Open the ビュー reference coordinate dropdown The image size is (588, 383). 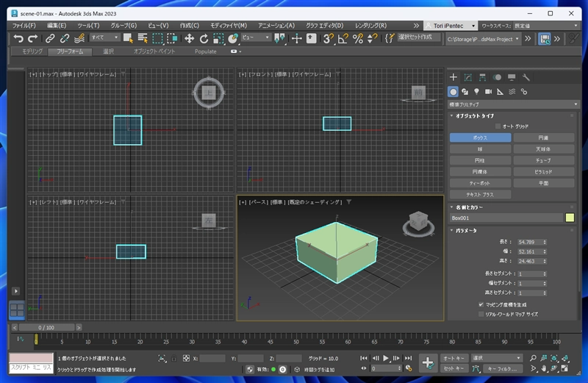[256, 37]
